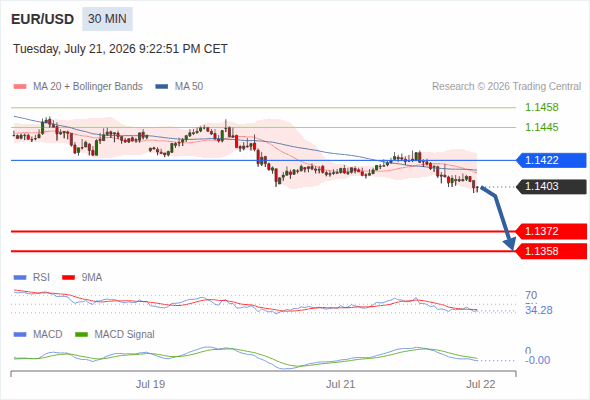The width and height of the screenshot is (590, 400).
Task: Click the red 9MA legend swatch
Action: [x=68, y=278]
